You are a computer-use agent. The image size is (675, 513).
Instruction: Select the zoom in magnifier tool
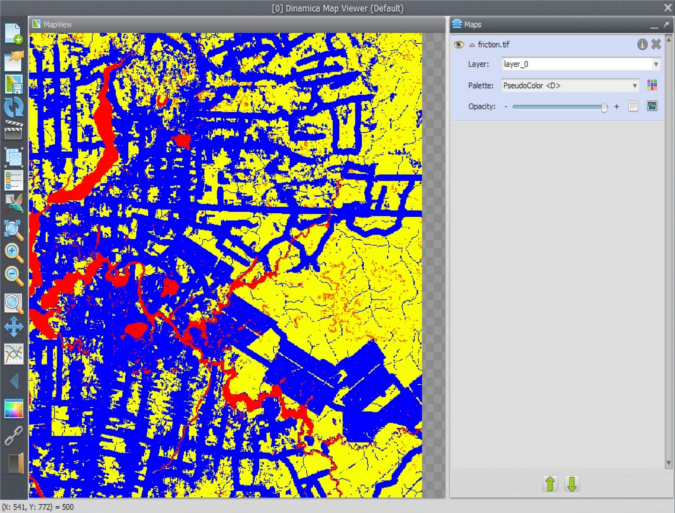pyautogui.click(x=14, y=253)
